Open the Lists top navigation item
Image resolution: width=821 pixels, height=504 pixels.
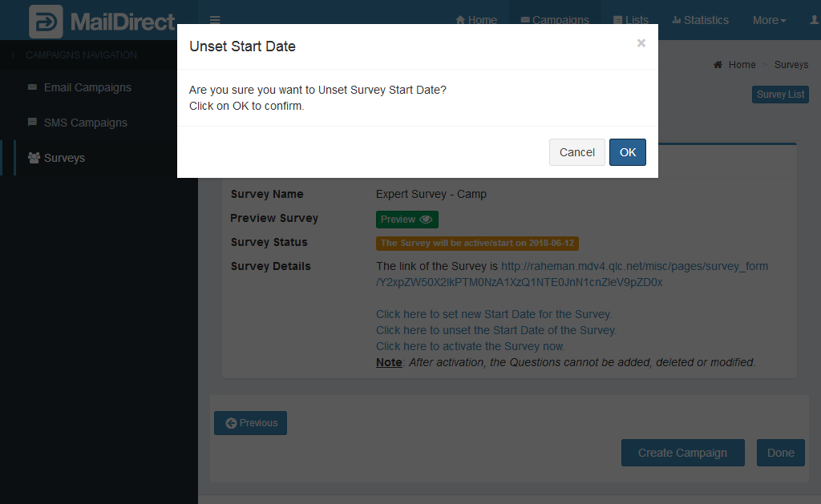coord(631,20)
